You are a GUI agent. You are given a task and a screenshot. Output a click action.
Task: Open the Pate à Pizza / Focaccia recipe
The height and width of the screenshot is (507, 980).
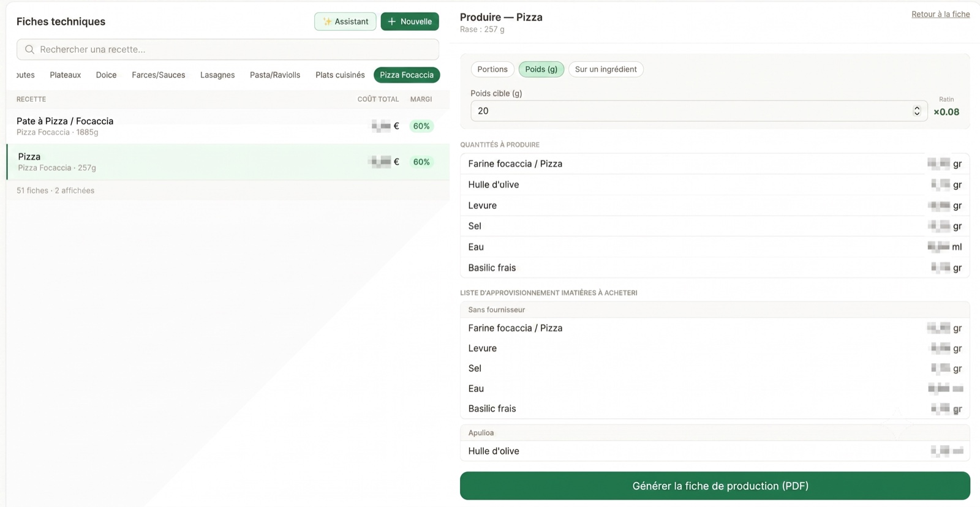tap(228, 126)
